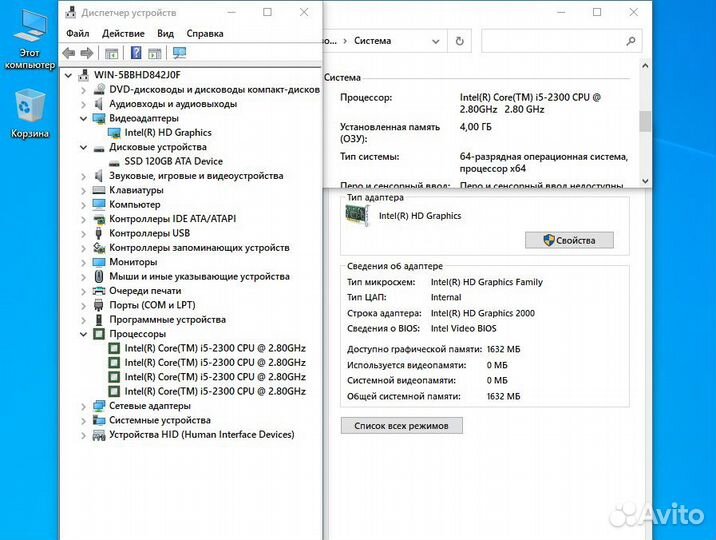Viewport: 716px width, 540px height.
Task: Maximize the Диспетчер устройств window
Action: tap(268, 12)
